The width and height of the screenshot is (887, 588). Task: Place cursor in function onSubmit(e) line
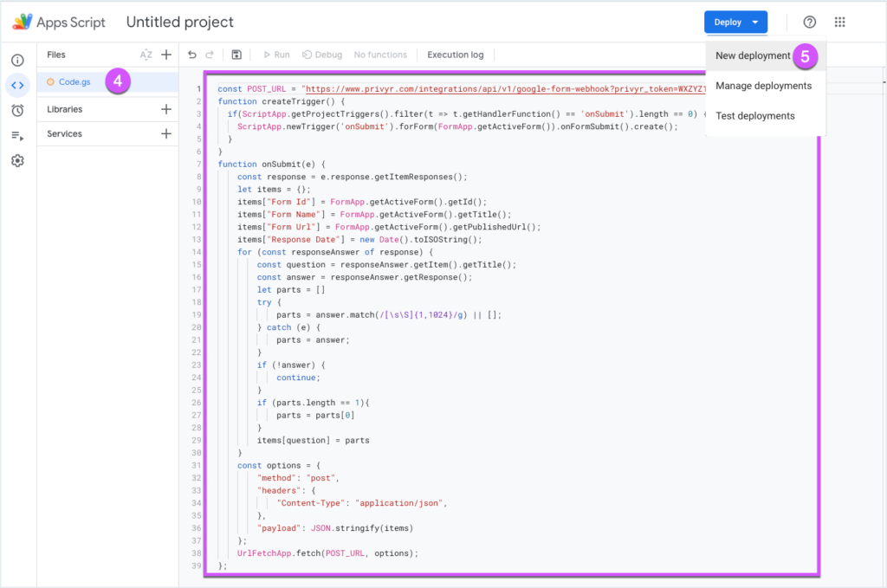(271, 164)
